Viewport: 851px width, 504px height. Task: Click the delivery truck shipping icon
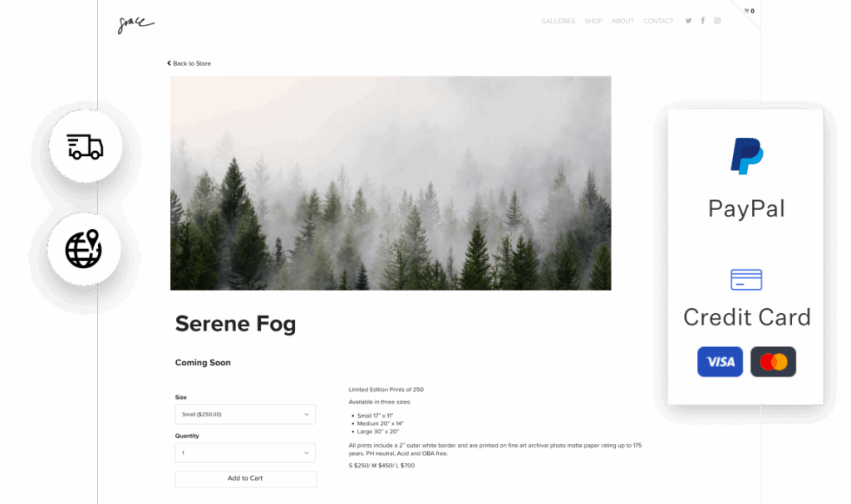point(86,146)
